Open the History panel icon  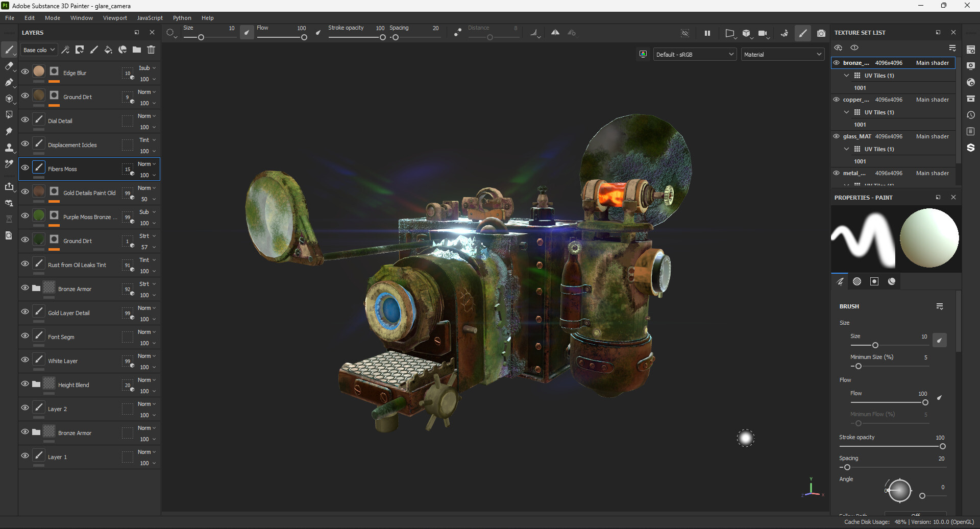(x=971, y=115)
